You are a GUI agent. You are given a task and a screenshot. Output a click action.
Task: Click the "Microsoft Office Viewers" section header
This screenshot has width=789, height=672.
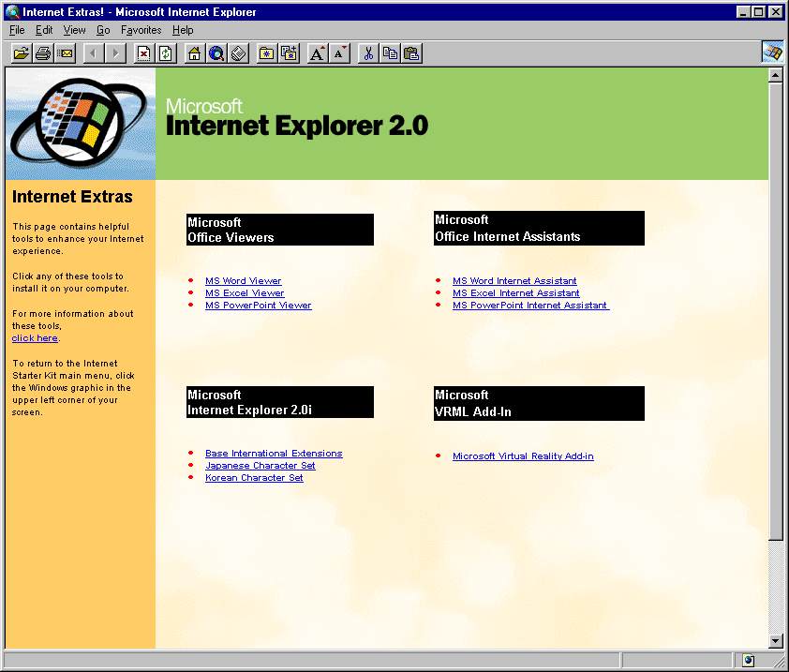pyautogui.click(x=280, y=230)
